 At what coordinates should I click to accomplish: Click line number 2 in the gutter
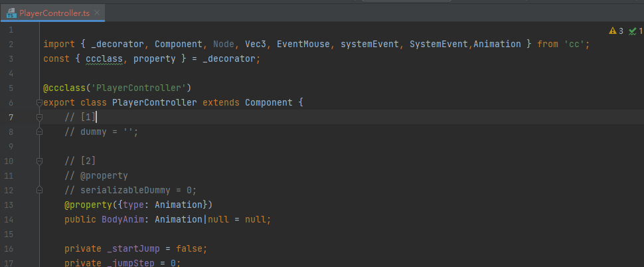click(11, 44)
